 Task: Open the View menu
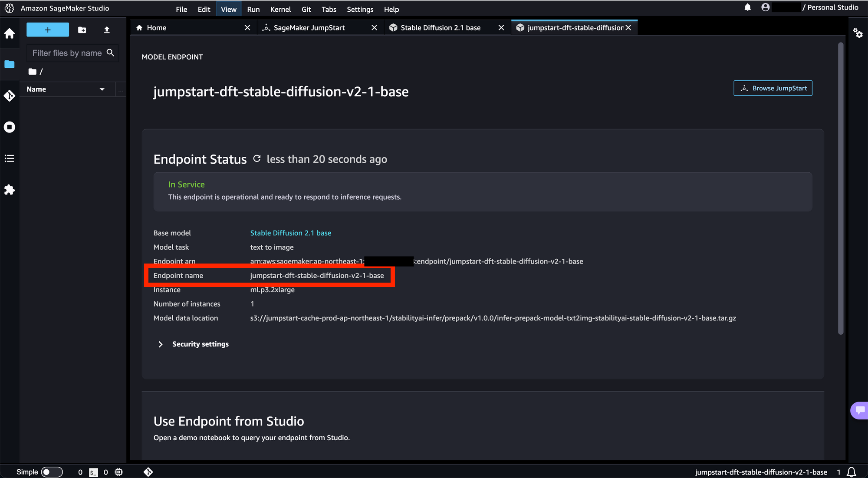click(228, 10)
